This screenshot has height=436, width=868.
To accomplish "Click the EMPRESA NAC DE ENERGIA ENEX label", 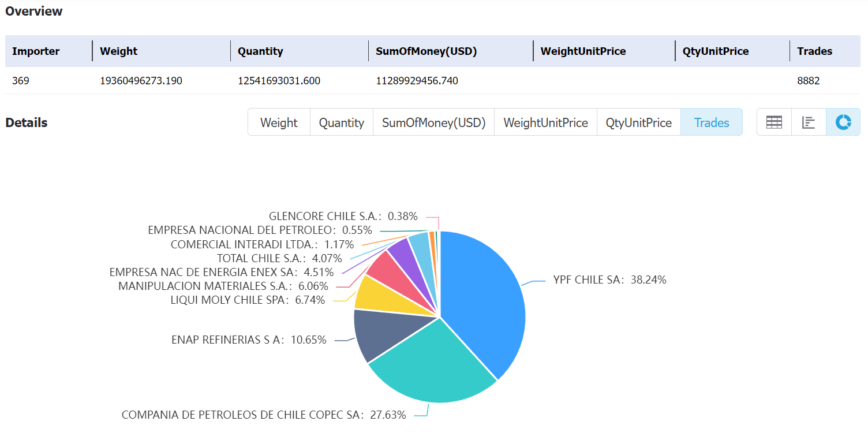I will pyautogui.click(x=221, y=272).
